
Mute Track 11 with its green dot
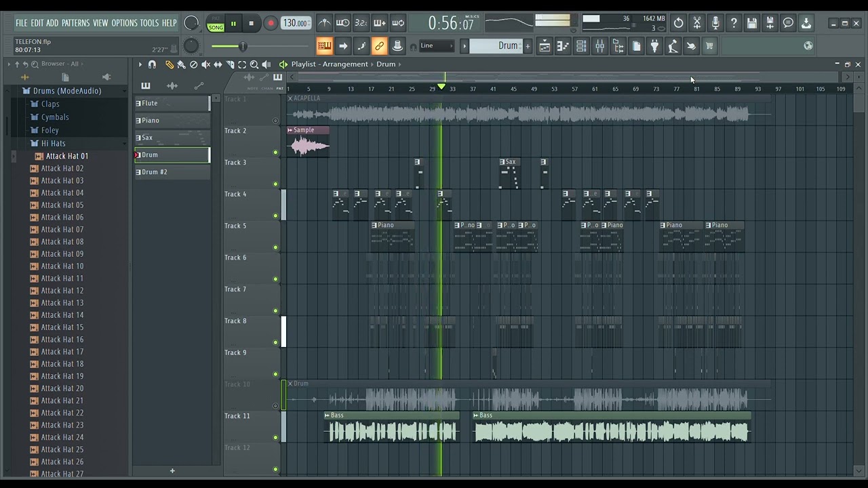[275, 438]
